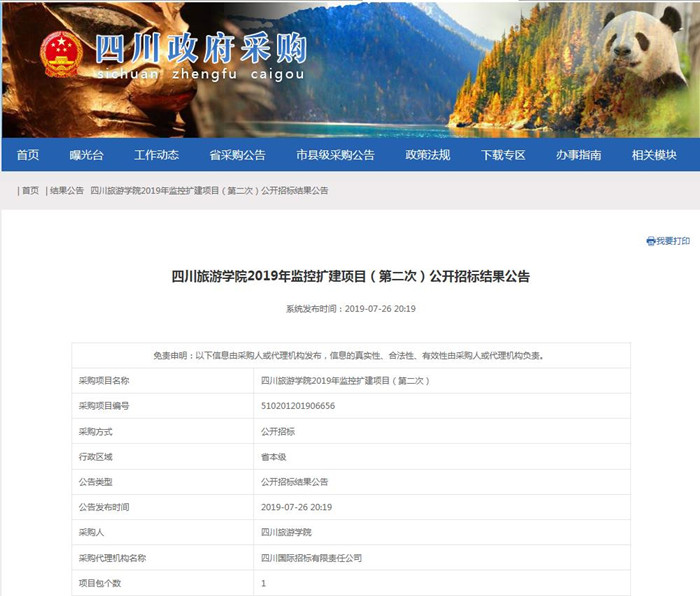
Task: Click the 免责申明 disclaimer row
Action: [x=351, y=355]
